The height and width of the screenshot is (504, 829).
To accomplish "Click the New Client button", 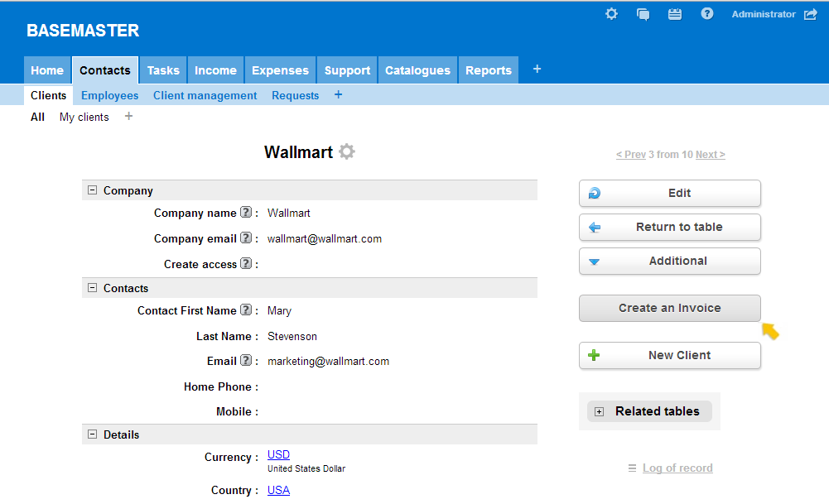I will click(670, 356).
